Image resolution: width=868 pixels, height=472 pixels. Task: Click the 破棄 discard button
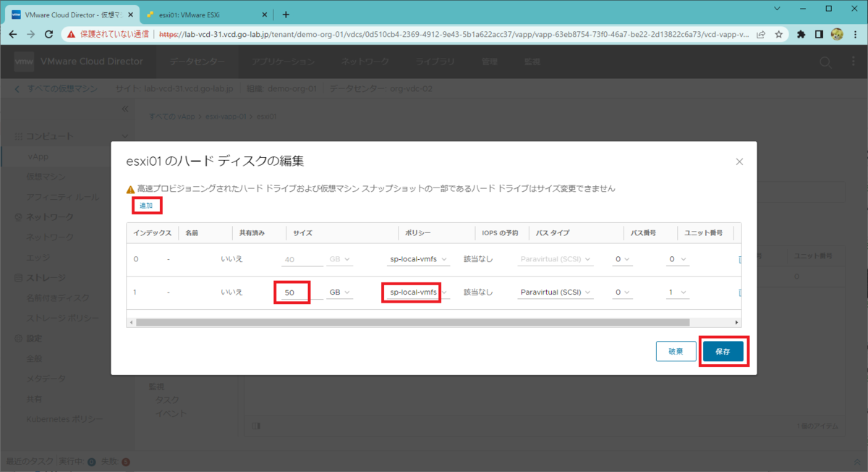coord(676,351)
